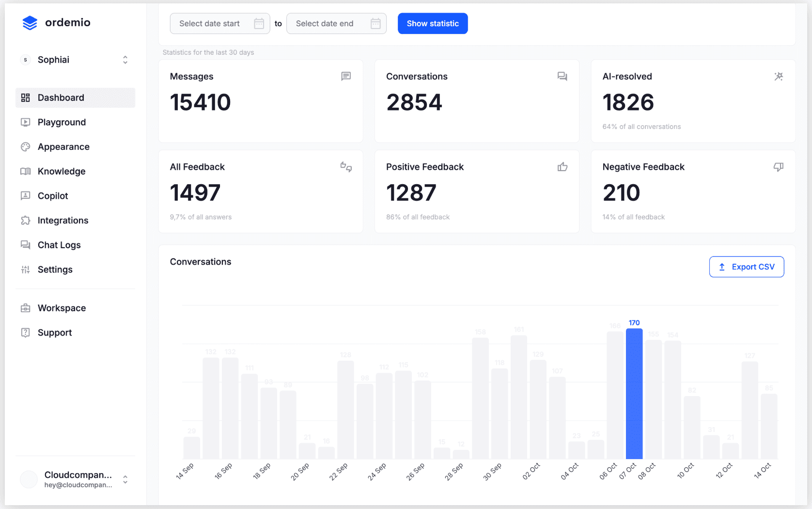The width and height of the screenshot is (812, 509).
Task: Click the Playground play icon
Action: pos(26,122)
